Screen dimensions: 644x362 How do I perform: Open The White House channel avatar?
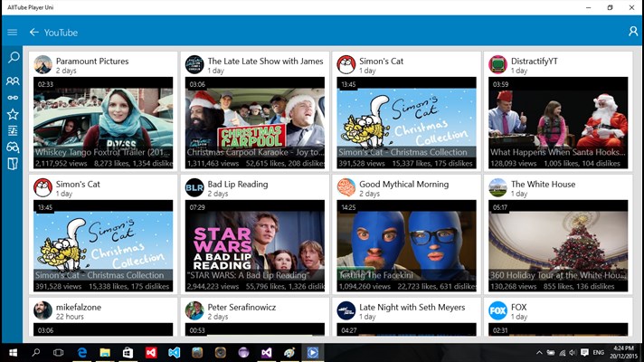click(x=497, y=187)
